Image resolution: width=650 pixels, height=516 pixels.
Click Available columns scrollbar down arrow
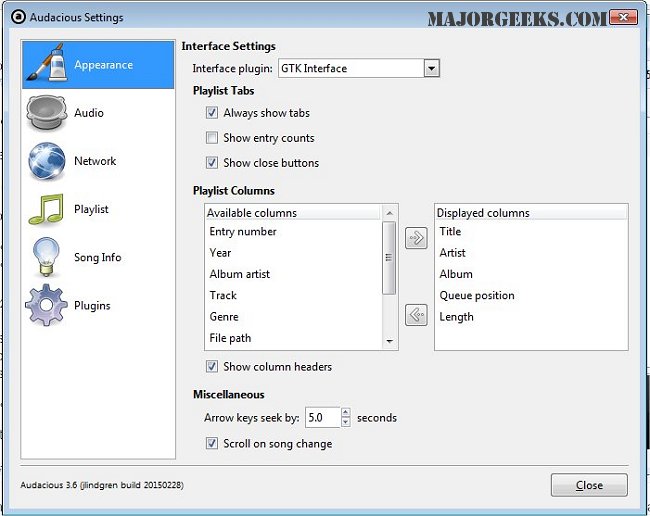point(389,341)
